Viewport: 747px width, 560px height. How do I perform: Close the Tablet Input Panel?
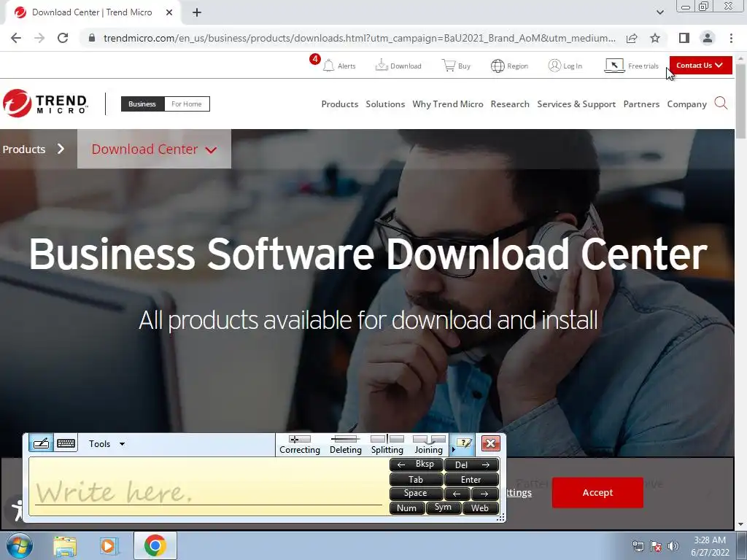[491, 443]
